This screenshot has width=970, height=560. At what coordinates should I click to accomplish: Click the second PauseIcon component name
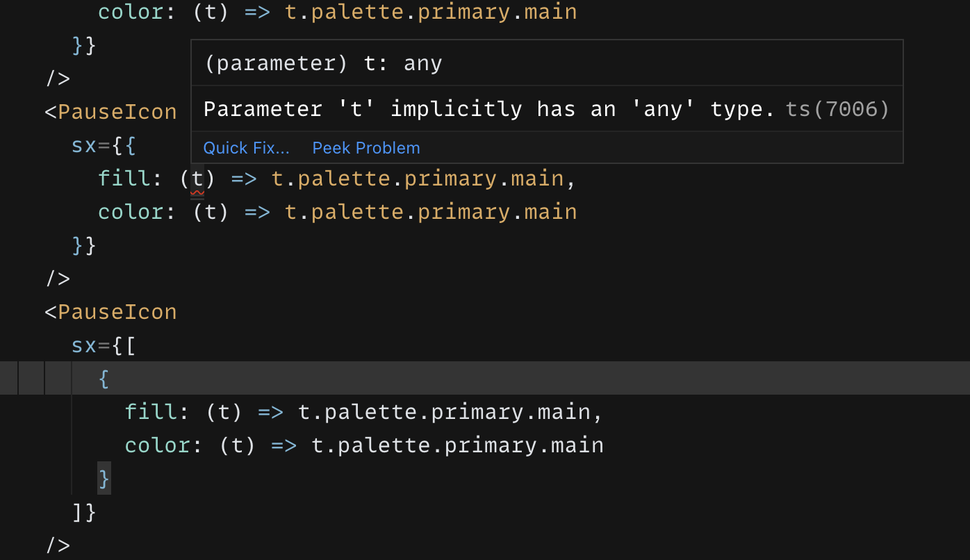coord(118,311)
